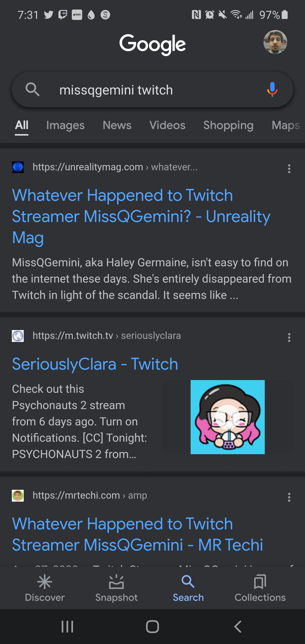
Task: Tap the magnifier icon in search bar
Action: [32, 89]
